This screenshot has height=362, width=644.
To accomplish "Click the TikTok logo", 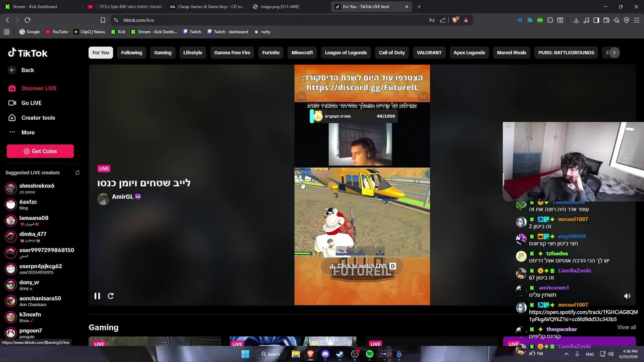I will click(28, 53).
